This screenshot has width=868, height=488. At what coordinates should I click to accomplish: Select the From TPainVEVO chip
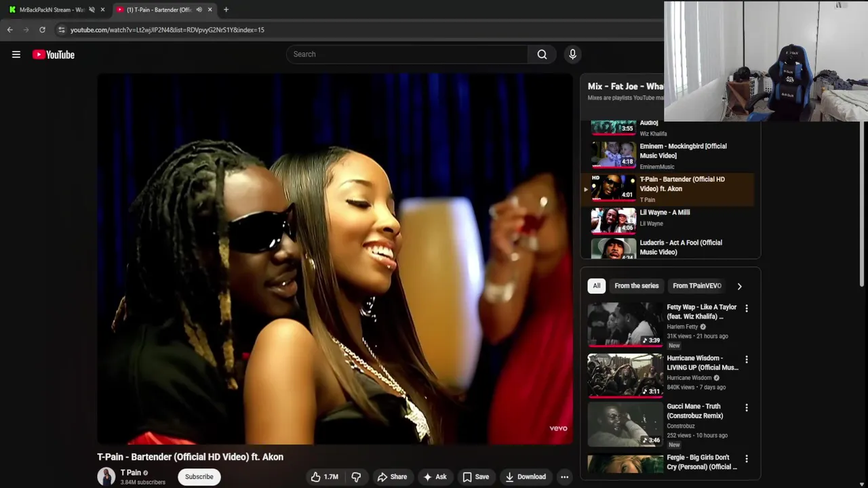(697, 286)
